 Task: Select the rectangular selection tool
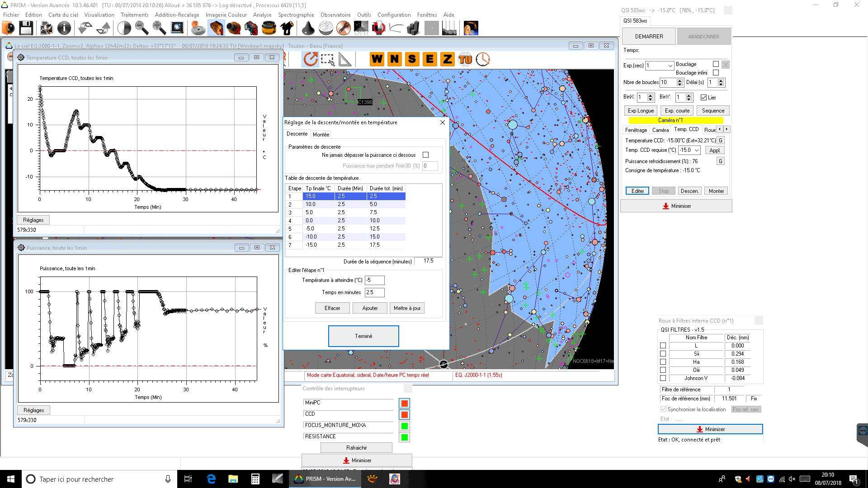tap(327, 59)
